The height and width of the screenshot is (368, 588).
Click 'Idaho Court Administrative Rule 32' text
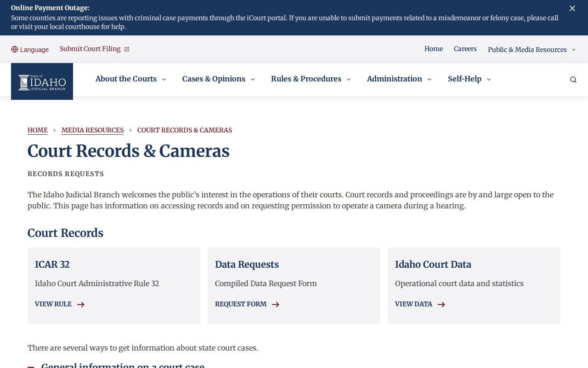click(x=97, y=283)
